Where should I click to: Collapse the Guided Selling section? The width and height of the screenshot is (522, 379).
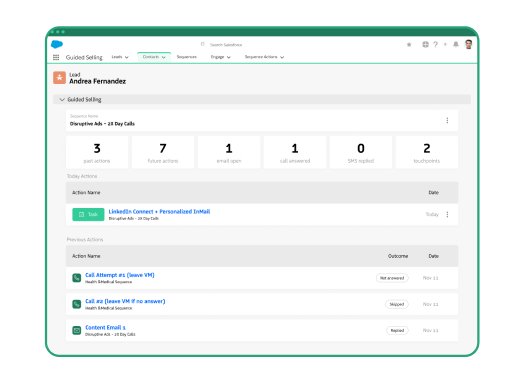[62, 99]
